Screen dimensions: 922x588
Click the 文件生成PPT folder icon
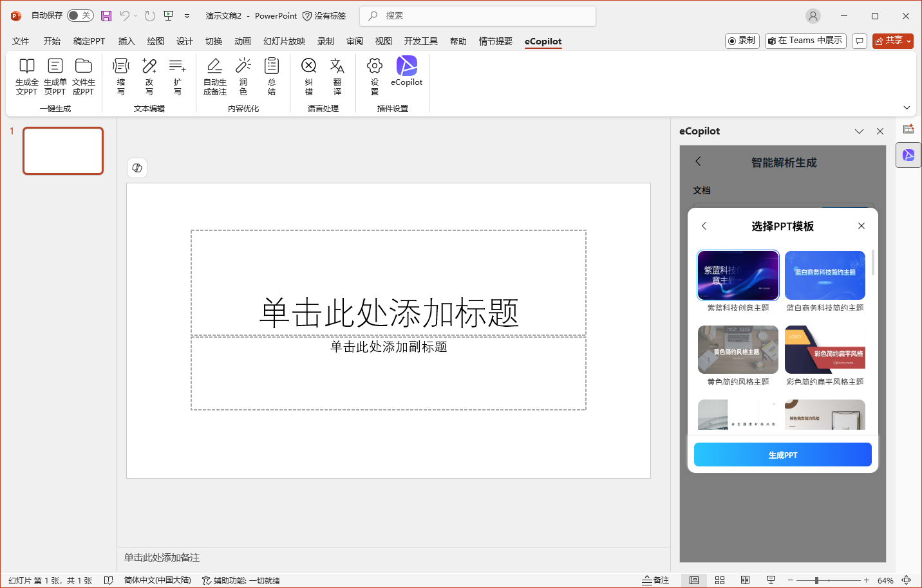83,66
